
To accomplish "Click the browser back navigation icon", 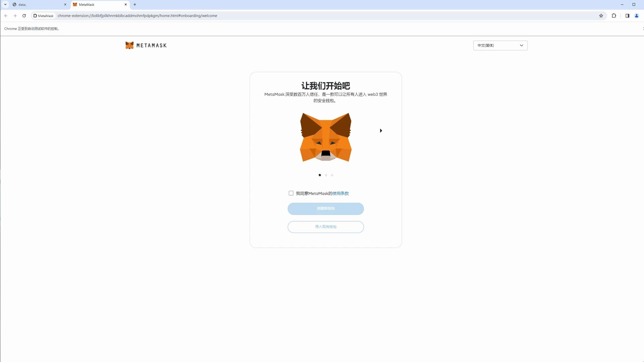I will [6, 16].
